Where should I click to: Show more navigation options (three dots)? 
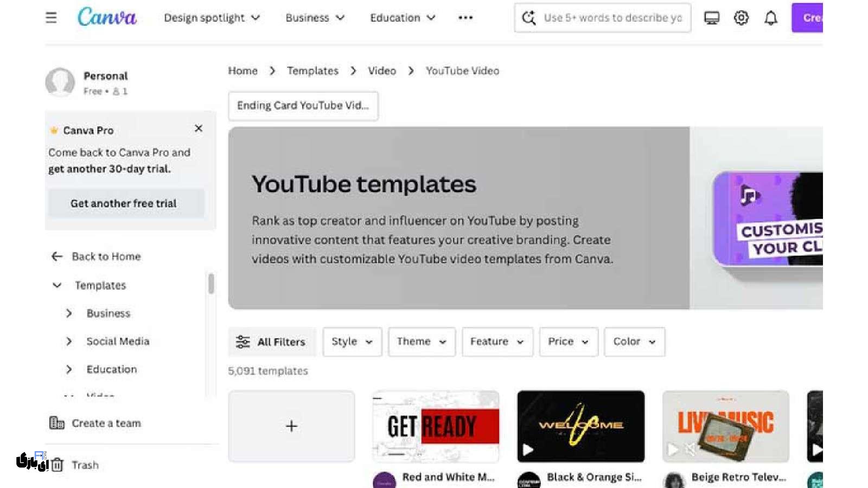[x=465, y=18]
